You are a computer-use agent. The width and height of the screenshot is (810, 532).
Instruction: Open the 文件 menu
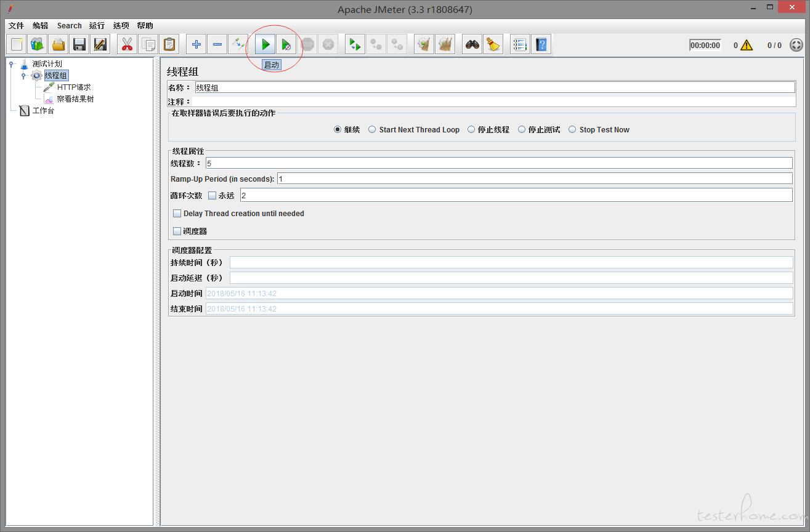tap(16, 26)
